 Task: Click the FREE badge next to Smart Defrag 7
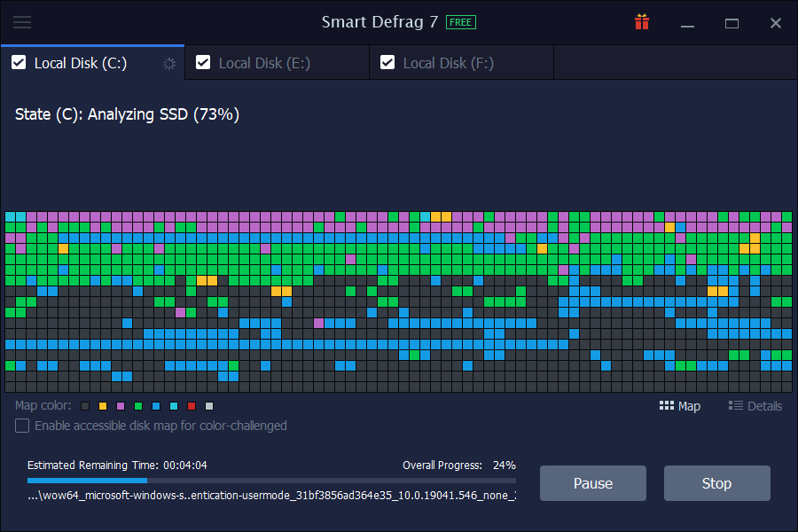tap(460, 22)
